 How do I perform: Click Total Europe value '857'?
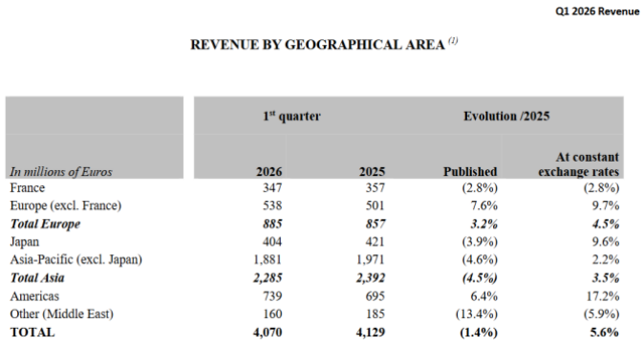[376, 224]
